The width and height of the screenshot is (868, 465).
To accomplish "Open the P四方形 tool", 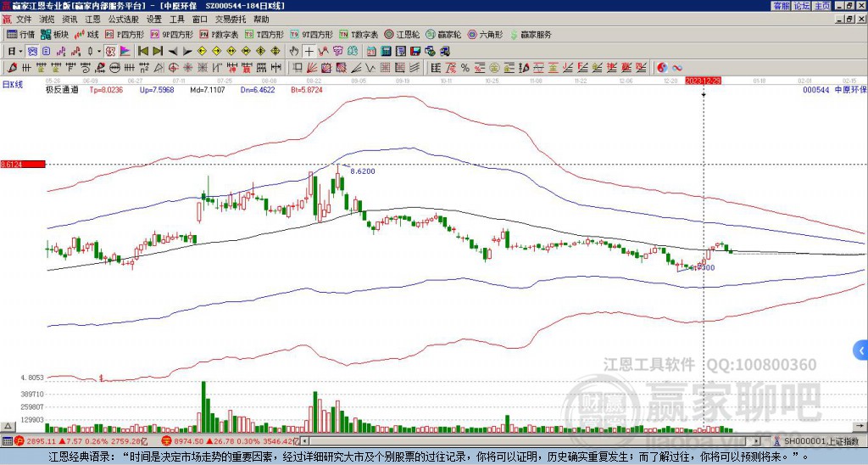I will [x=124, y=34].
